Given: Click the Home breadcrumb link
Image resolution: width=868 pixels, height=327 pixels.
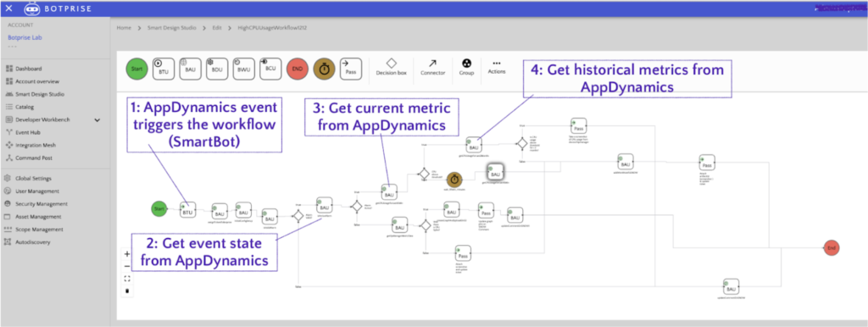Looking at the screenshot, I should [124, 28].
